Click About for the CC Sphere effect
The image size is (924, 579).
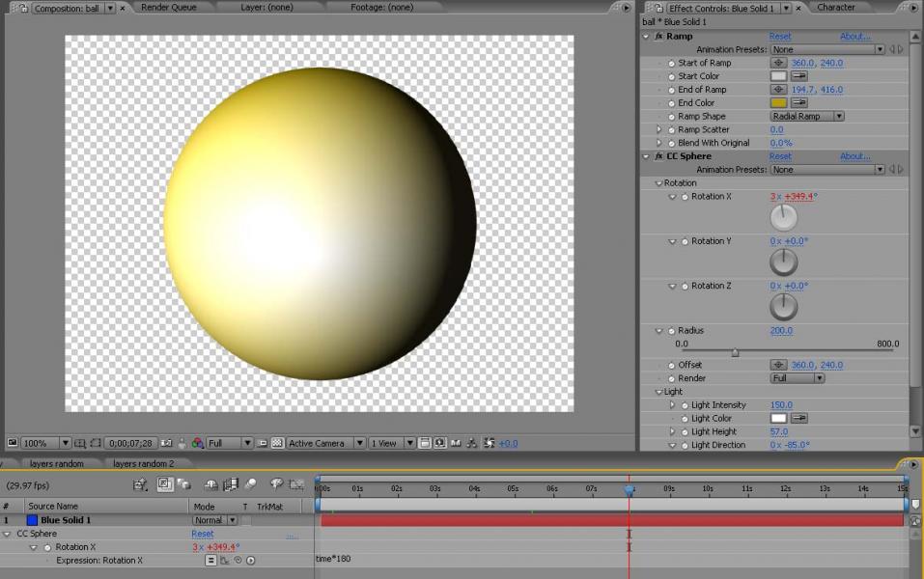pos(854,156)
